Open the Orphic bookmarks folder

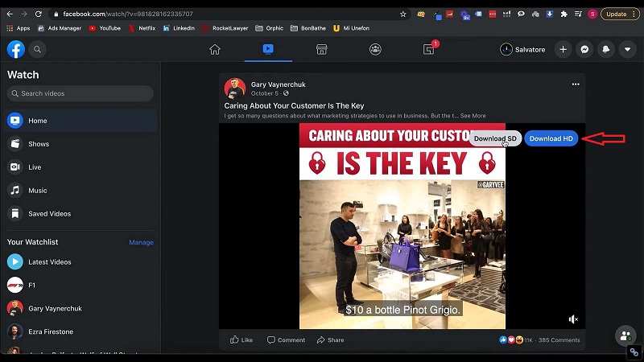(270, 28)
